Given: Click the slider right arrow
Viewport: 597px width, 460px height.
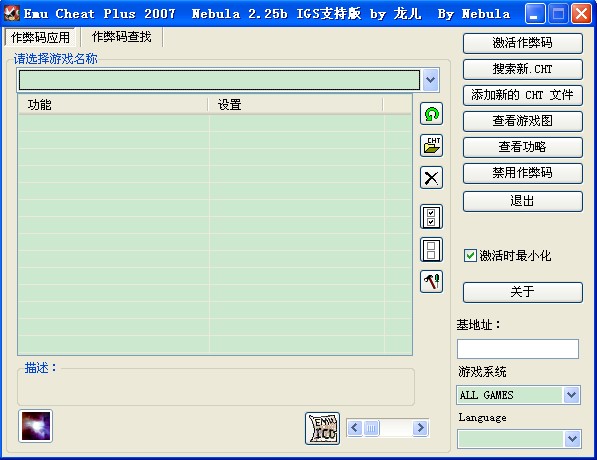Looking at the screenshot, I should (420, 428).
